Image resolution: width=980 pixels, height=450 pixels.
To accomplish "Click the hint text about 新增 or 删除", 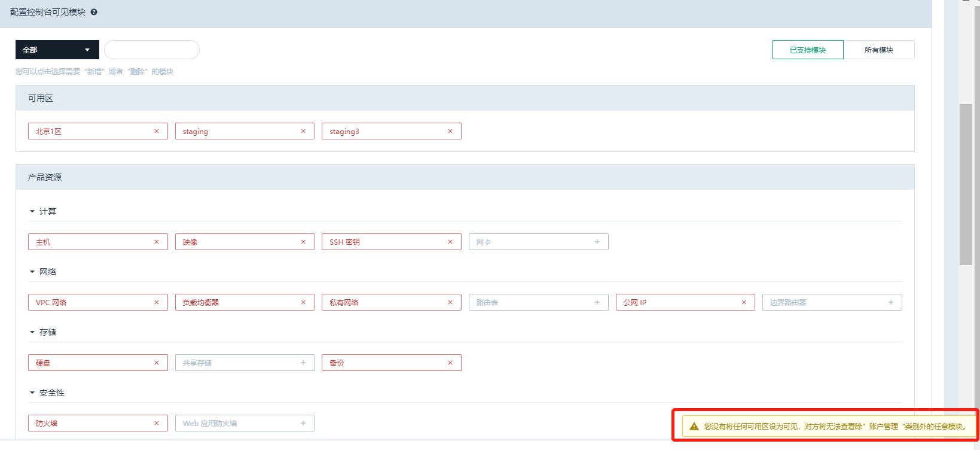I will pyautogui.click(x=94, y=72).
